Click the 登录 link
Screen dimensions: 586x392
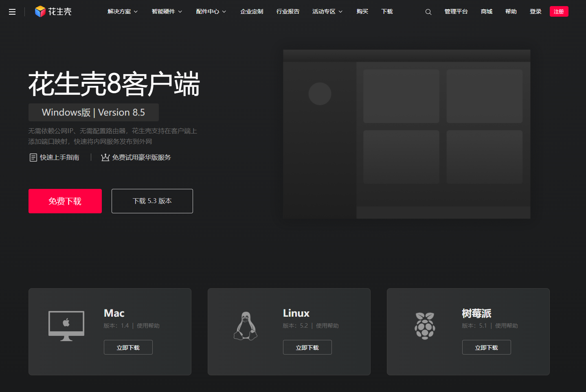pyautogui.click(x=536, y=11)
